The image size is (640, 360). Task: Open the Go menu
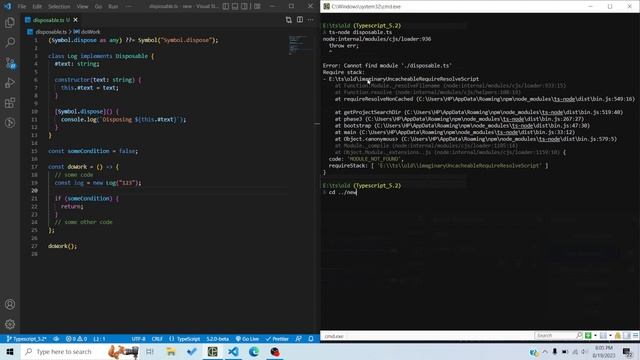98,7
